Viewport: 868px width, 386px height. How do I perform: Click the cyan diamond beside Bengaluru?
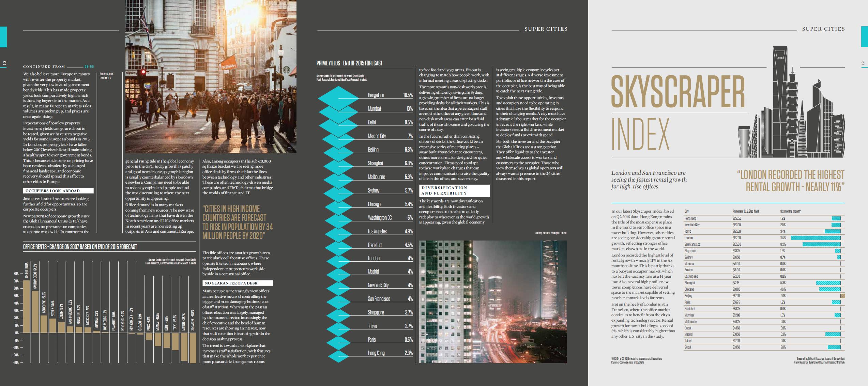(338, 98)
